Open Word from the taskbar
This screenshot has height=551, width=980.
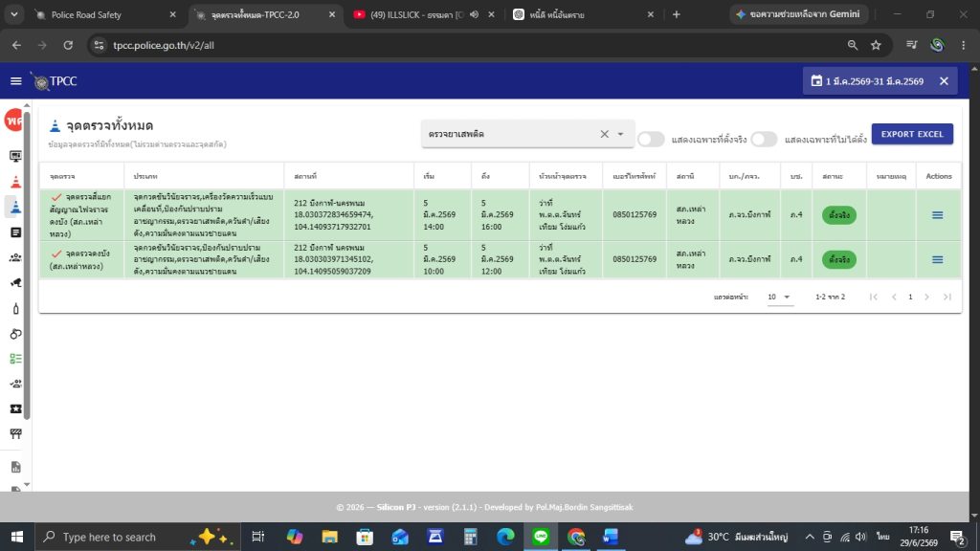611,537
